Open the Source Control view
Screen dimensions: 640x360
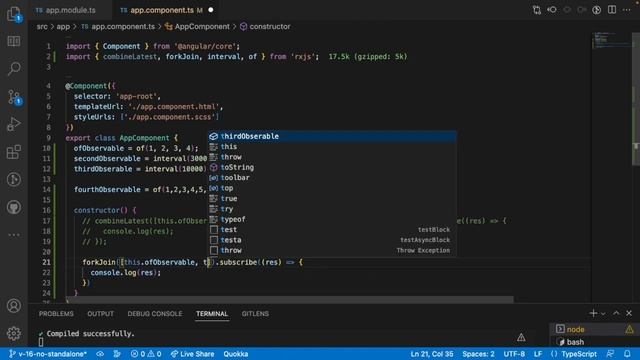coord(14,97)
